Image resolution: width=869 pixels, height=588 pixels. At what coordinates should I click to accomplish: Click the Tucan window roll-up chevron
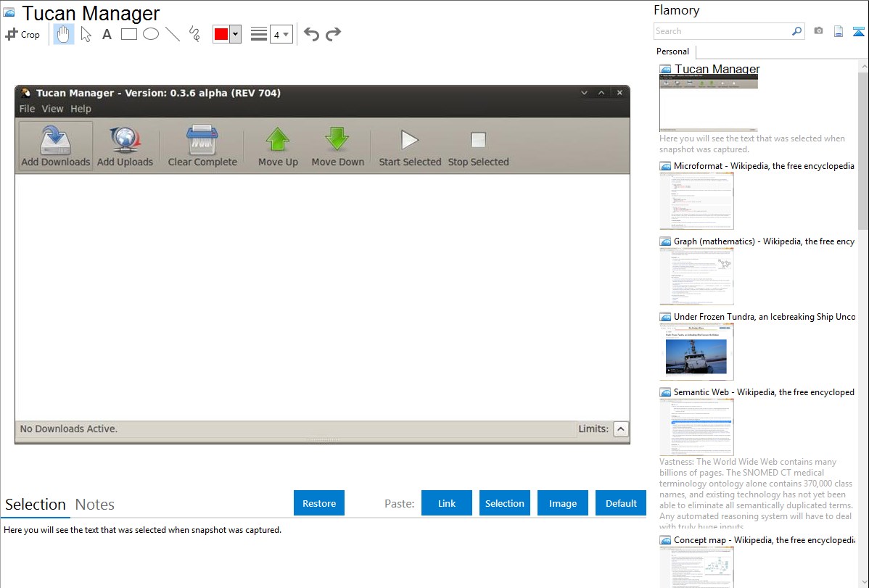click(x=601, y=93)
